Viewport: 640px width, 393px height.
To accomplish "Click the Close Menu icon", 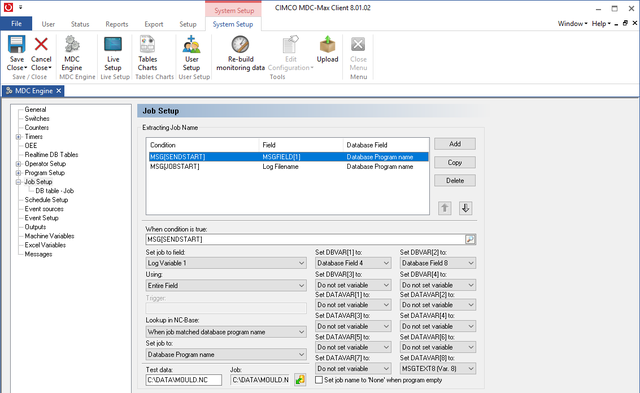I will coord(358,44).
